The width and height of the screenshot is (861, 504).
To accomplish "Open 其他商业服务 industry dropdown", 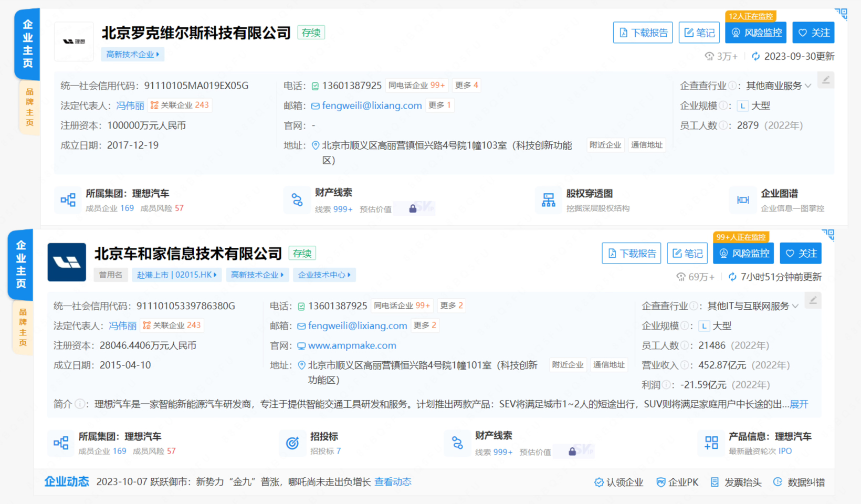I will (779, 86).
